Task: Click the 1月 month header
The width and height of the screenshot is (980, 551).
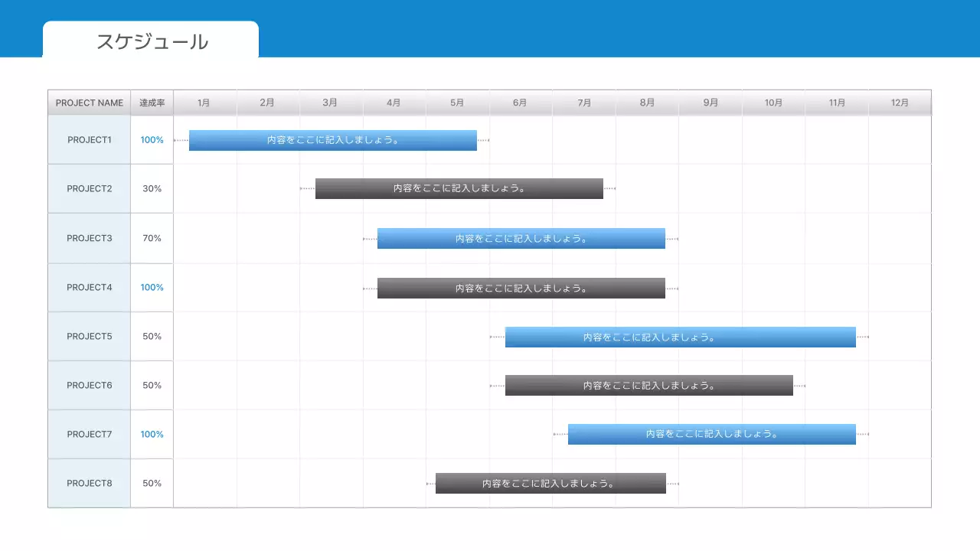Action: (x=204, y=103)
